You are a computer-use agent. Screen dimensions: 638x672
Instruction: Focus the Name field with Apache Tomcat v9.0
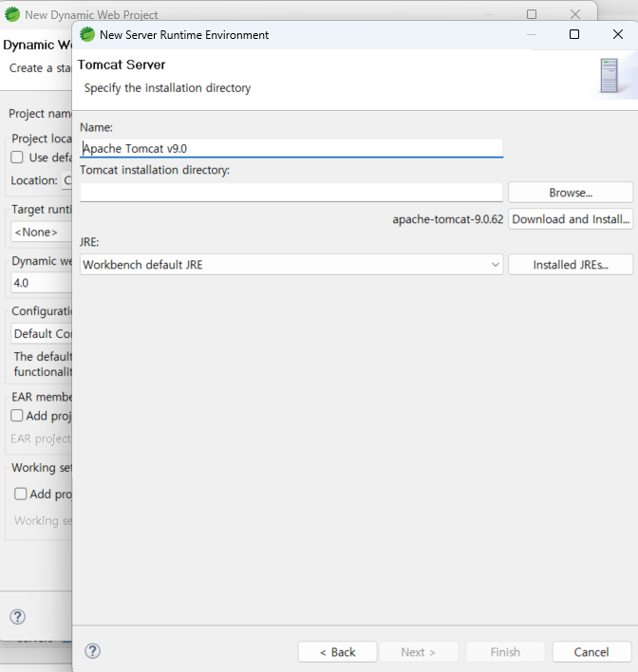[x=291, y=148]
